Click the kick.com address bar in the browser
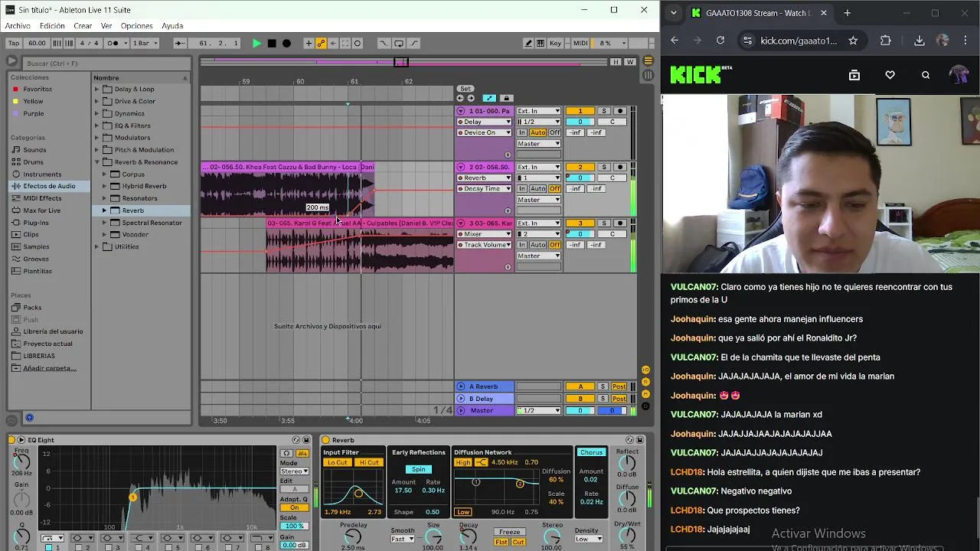 pos(799,41)
